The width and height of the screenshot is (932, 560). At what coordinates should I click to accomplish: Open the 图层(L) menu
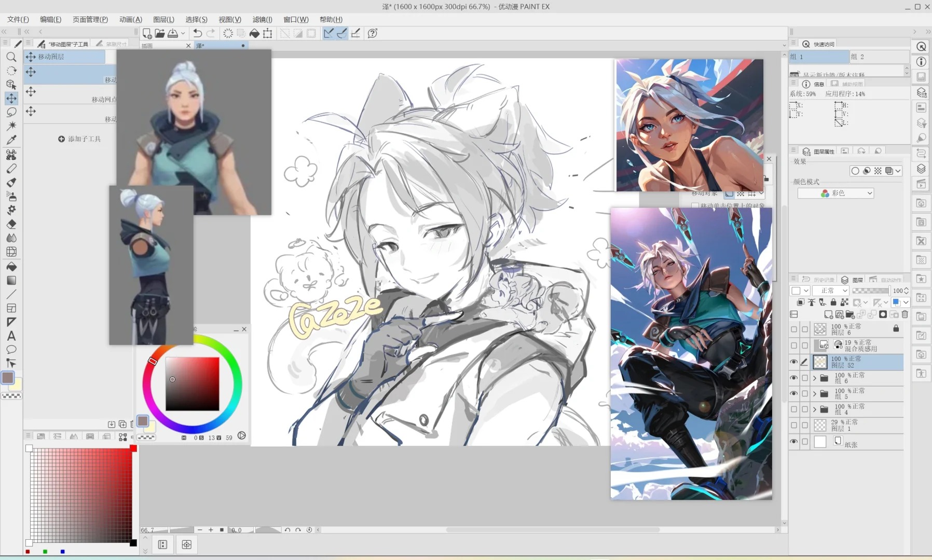[x=163, y=19]
